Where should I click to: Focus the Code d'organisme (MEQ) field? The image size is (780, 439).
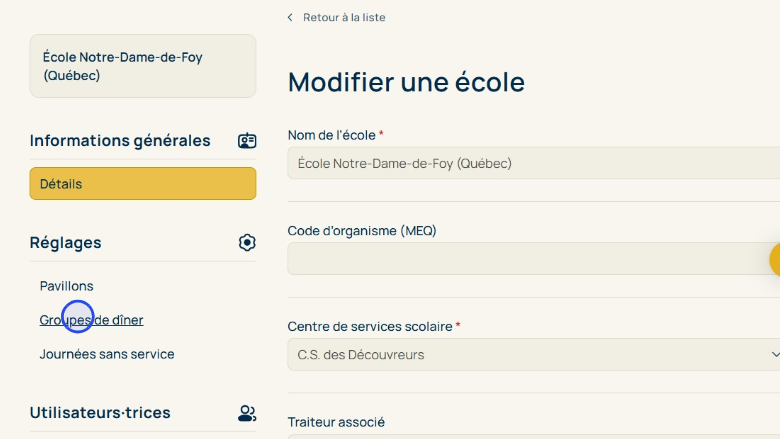click(525, 259)
